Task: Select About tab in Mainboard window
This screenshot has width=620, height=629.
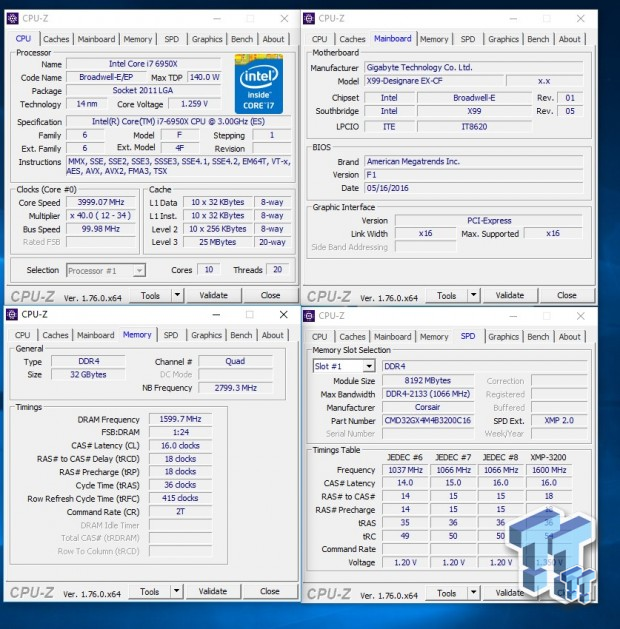Action: 569,39
